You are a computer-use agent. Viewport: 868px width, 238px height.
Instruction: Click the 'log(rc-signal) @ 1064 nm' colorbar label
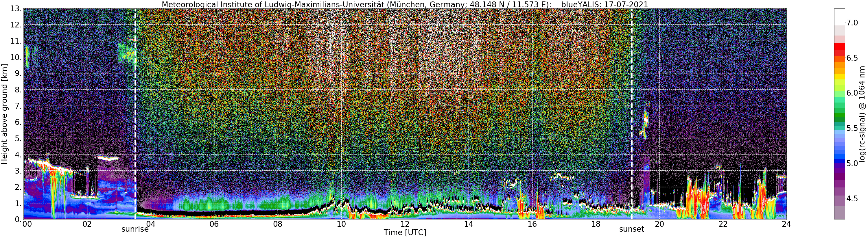863,114
